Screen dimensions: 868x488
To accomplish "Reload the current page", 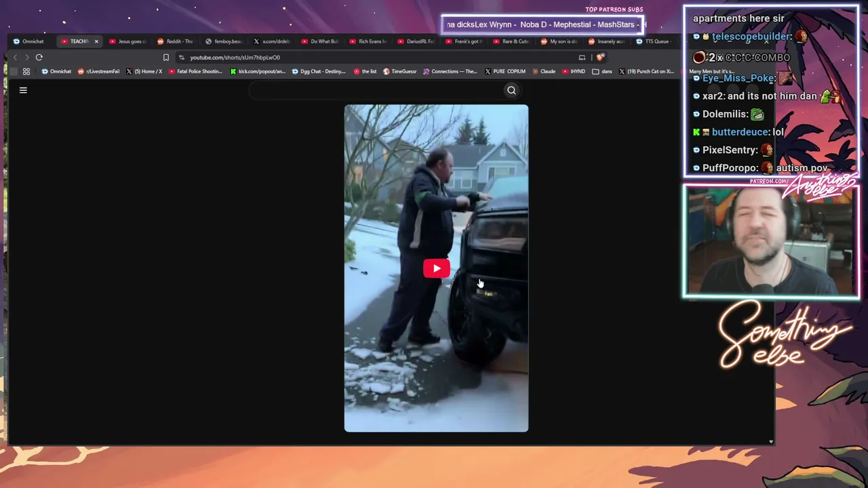I will click(39, 58).
